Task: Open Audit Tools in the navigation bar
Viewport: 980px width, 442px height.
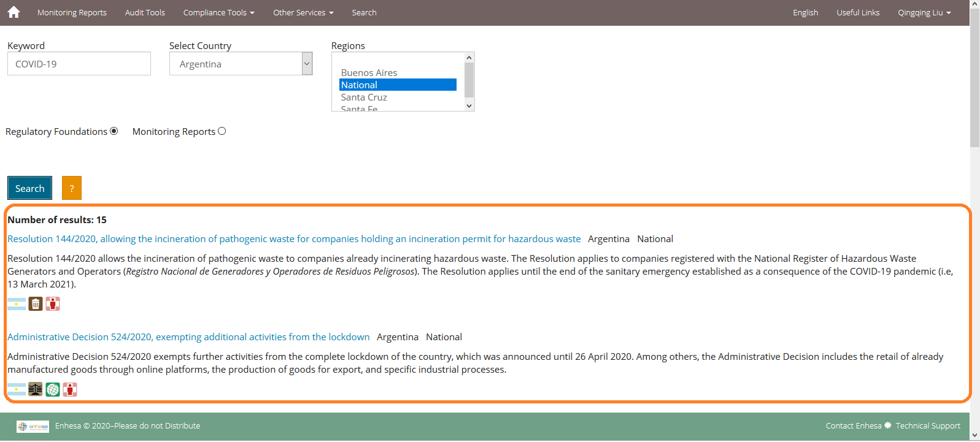Action: pyautogui.click(x=145, y=12)
